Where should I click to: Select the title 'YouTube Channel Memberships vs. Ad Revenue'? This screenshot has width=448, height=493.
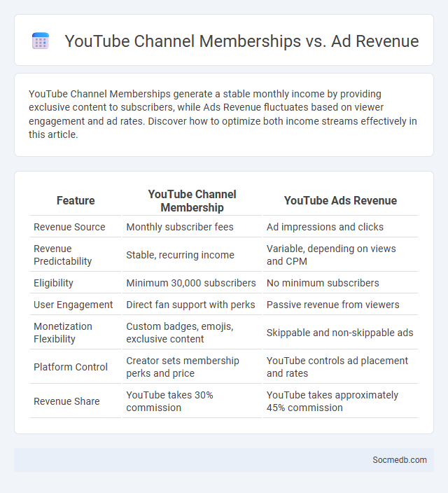pyautogui.click(x=241, y=41)
